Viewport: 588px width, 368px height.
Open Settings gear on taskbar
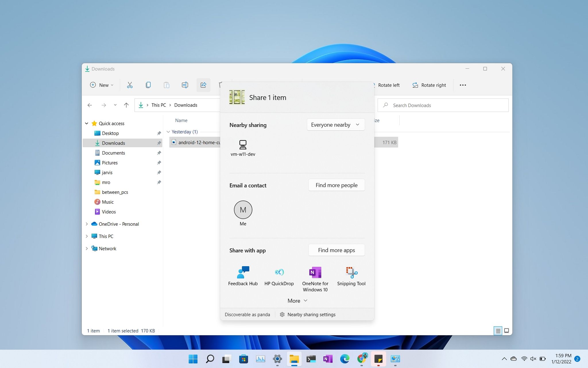click(277, 359)
